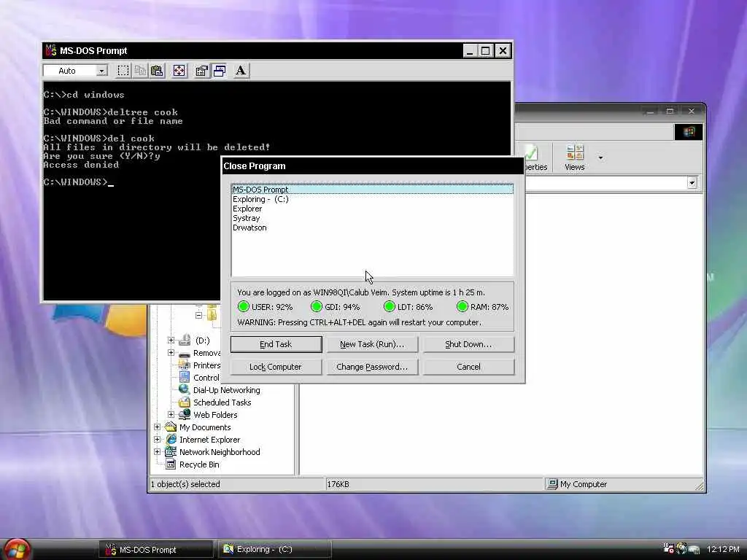Click the Web Folders icon in tree
Viewport: 747px width, 560px height.
click(185, 414)
